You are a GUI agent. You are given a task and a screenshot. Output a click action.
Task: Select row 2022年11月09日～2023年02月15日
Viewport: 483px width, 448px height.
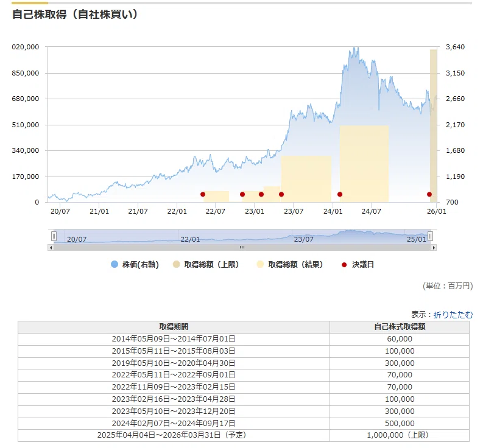[x=244, y=387]
